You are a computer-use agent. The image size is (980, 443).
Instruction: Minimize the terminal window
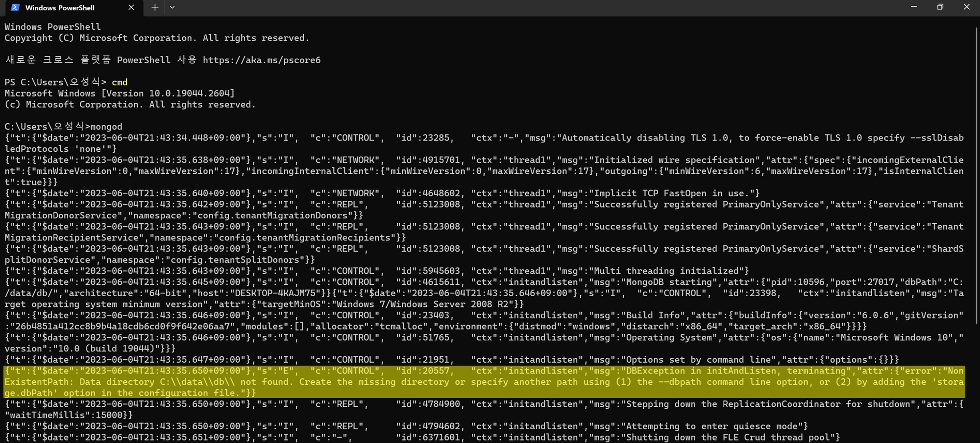pos(914,7)
